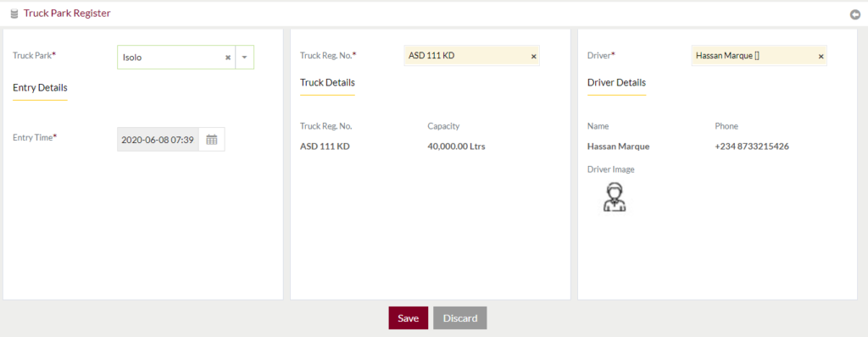Click the Driver input field
This screenshot has width=868, height=337.
[759, 55]
